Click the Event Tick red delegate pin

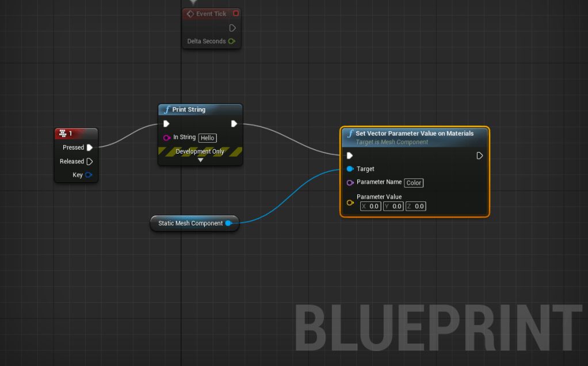click(235, 13)
